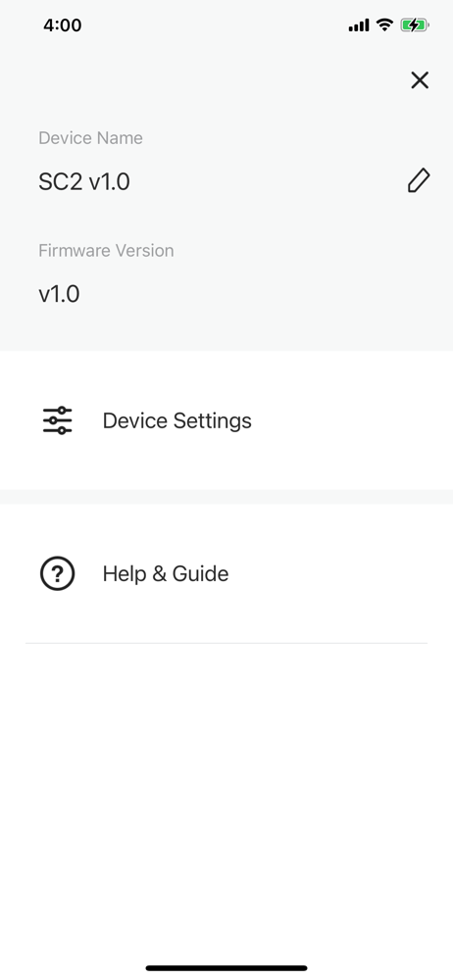The width and height of the screenshot is (453, 980).
Task: Tap the 4:00 clock
Action: click(x=63, y=25)
